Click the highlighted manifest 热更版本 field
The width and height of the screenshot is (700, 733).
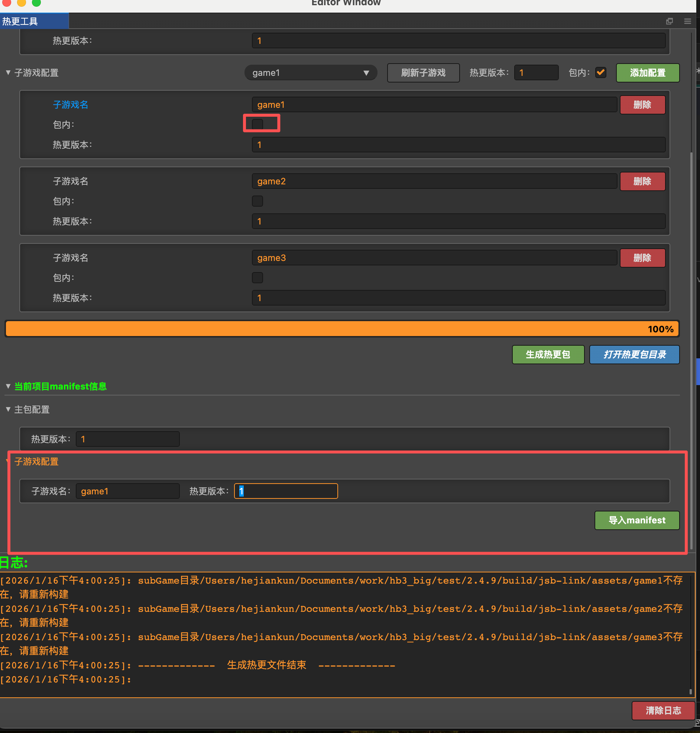click(286, 491)
